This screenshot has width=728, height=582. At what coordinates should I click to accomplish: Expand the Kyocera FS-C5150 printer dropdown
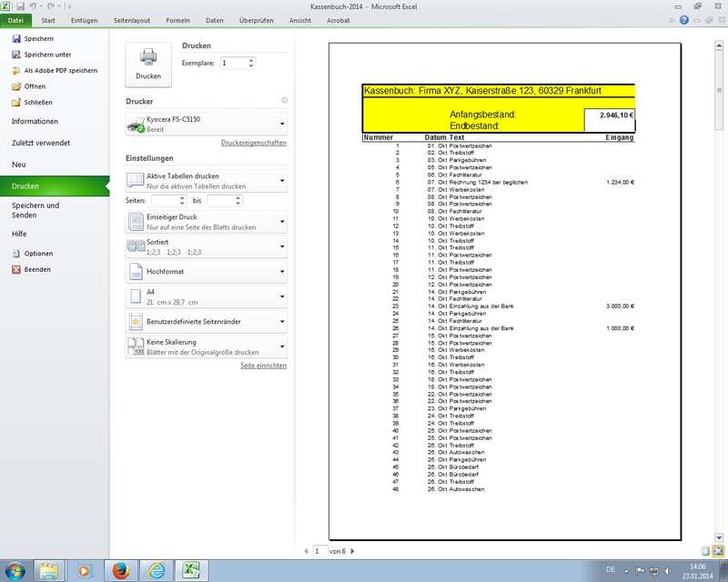pos(207,125)
